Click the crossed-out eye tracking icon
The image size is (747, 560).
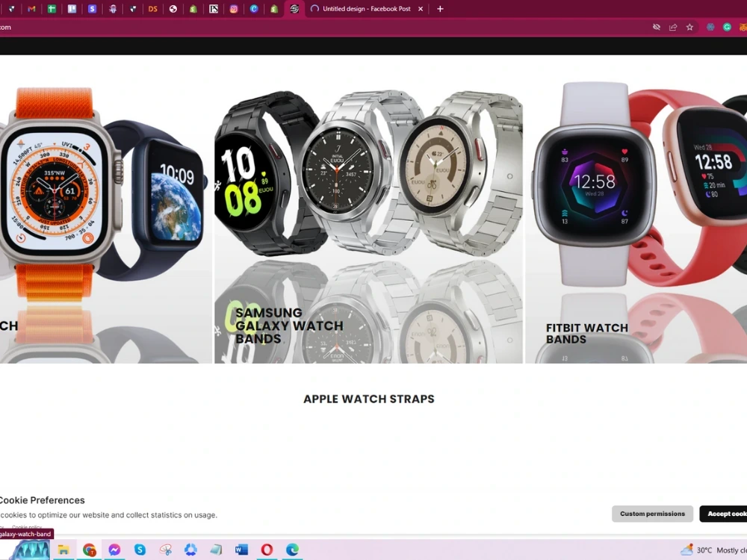(657, 27)
